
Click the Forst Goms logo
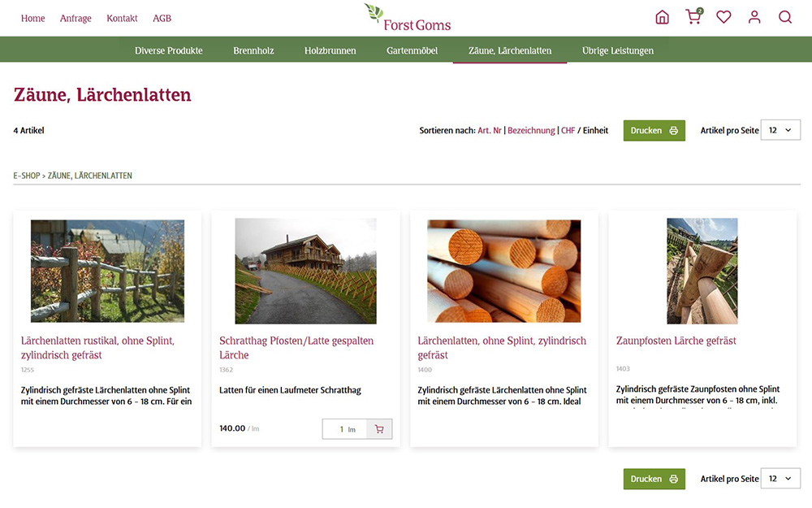pyautogui.click(x=407, y=18)
